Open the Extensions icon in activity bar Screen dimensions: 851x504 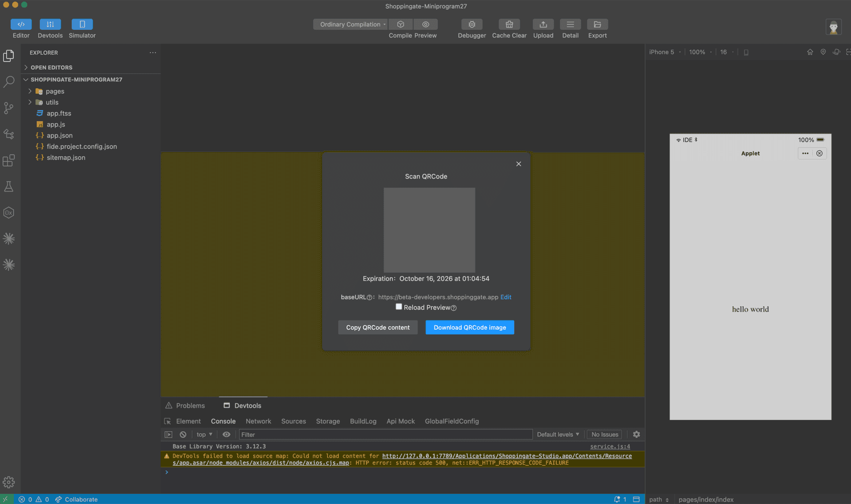click(9, 160)
